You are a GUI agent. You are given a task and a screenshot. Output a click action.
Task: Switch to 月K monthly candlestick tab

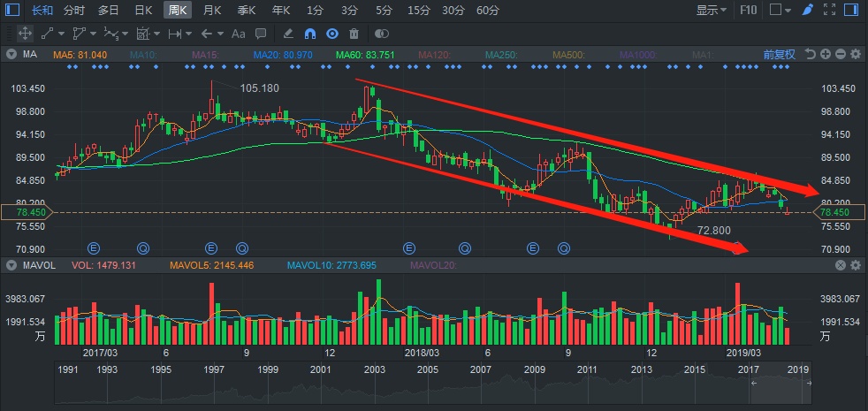[211, 11]
